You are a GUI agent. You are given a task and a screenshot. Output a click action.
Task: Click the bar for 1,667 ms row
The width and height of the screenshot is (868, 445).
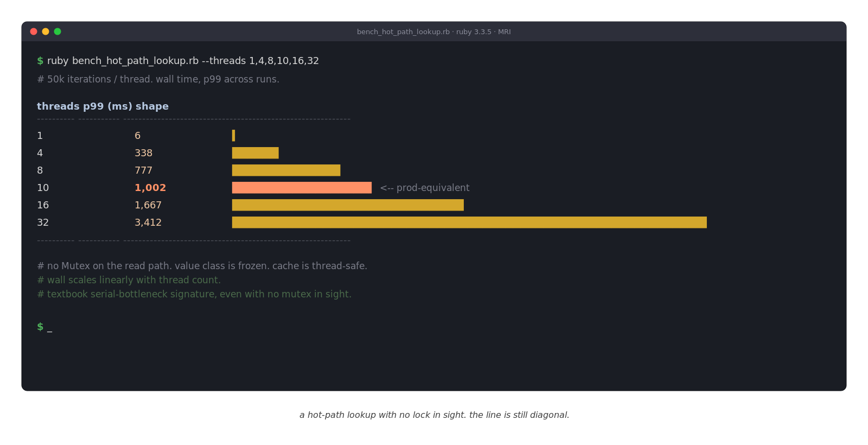click(348, 205)
